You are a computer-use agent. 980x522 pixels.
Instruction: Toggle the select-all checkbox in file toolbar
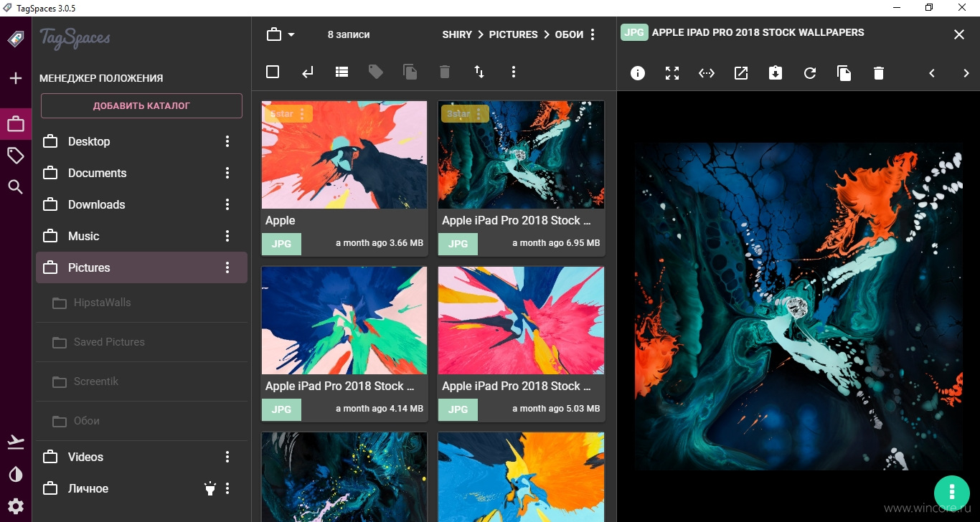click(x=273, y=72)
